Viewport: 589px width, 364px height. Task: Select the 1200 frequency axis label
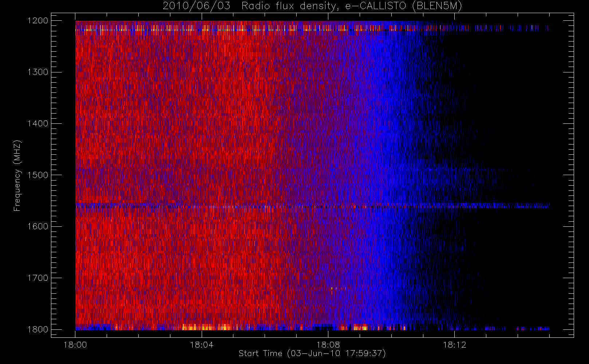coord(38,21)
